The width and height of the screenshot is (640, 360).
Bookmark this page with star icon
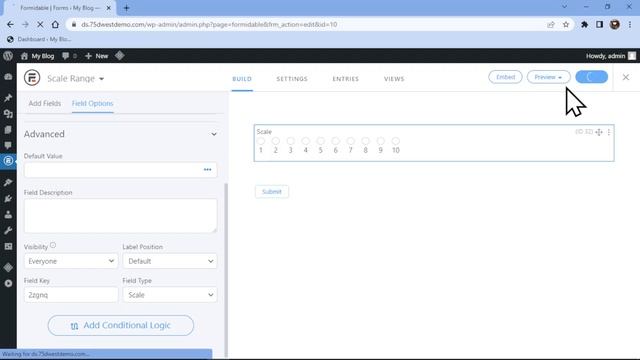coord(566,24)
